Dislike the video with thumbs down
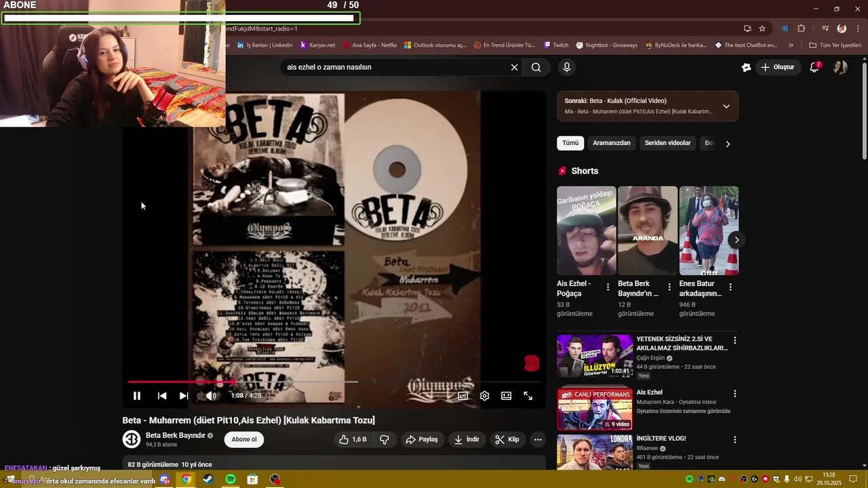Image resolution: width=868 pixels, height=488 pixels. point(384,439)
